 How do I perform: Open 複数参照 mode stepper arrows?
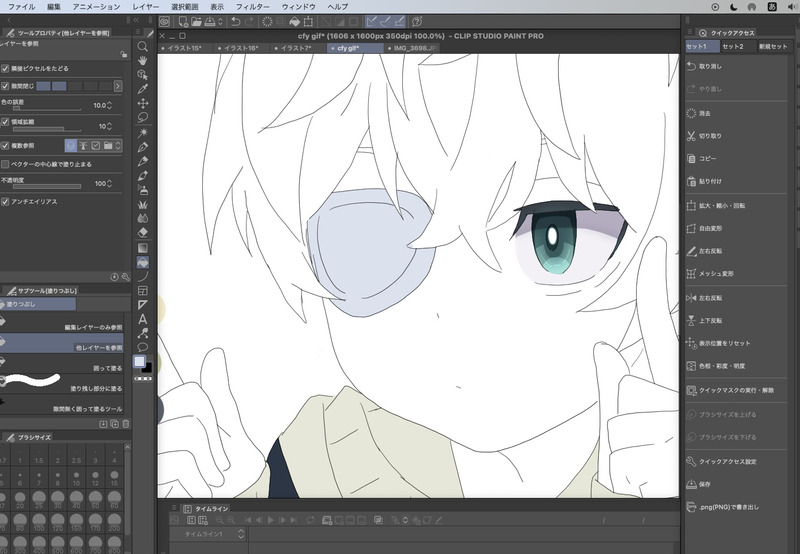point(118,146)
